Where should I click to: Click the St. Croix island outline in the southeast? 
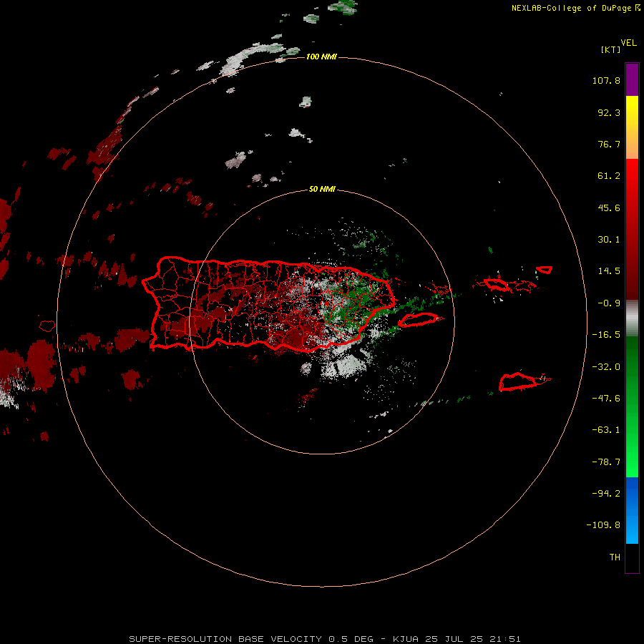pos(518,381)
